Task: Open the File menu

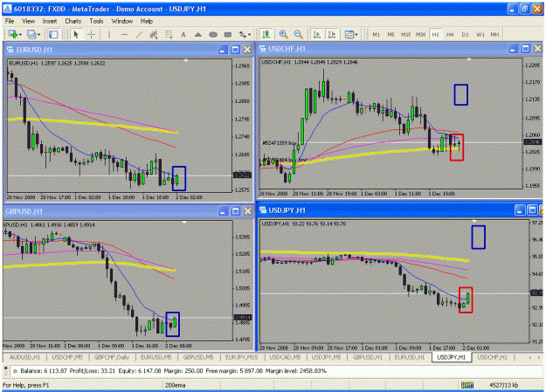Action: (10, 21)
